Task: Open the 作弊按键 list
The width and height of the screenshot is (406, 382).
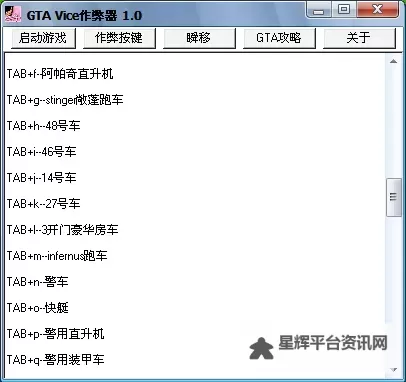Action: [119, 38]
